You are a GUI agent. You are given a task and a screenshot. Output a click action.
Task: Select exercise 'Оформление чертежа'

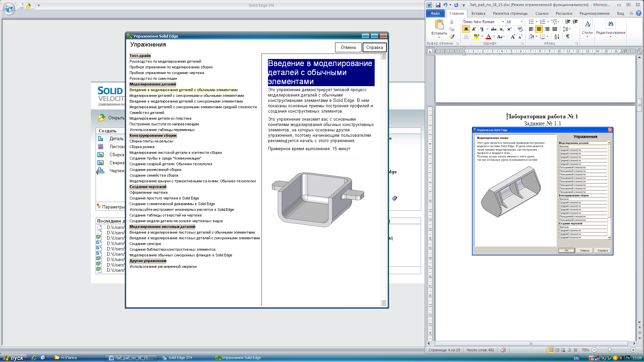click(x=149, y=192)
